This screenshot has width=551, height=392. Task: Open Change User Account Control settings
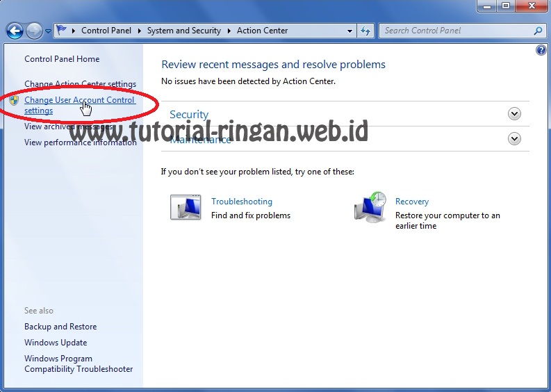[80, 105]
